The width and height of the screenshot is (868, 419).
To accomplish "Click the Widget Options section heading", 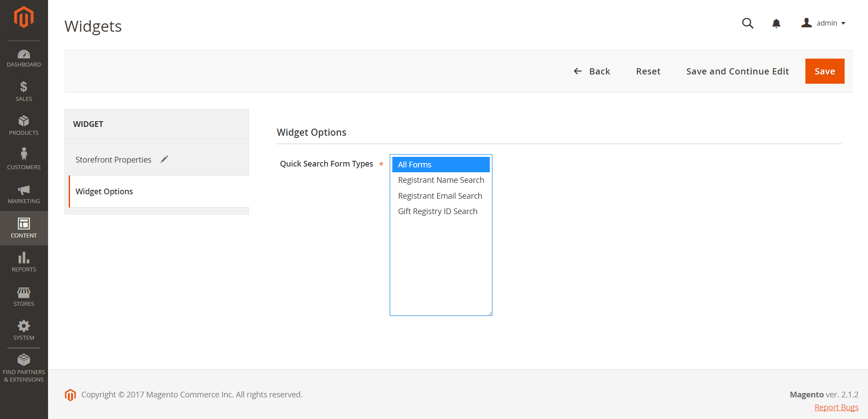I will coord(311,132).
